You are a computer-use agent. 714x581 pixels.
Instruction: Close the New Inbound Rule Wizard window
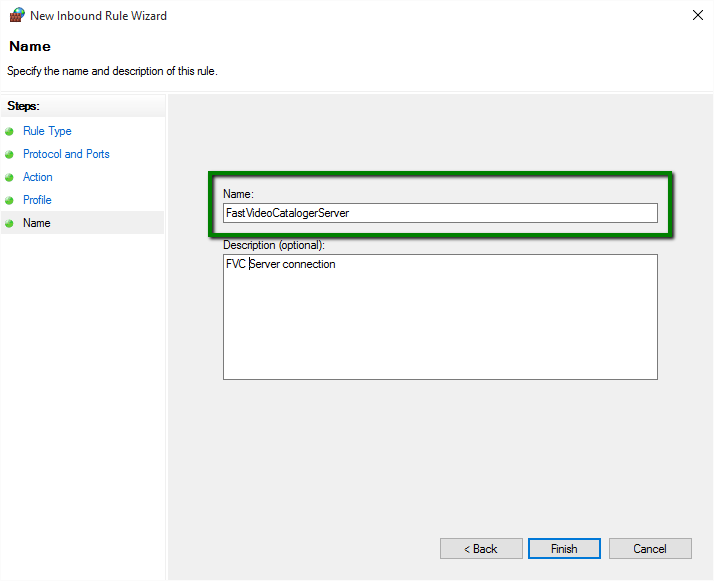(696, 16)
